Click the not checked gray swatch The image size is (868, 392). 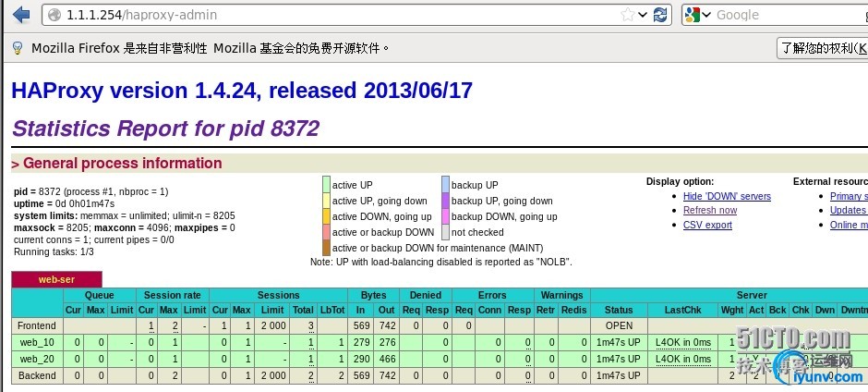(446, 232)
